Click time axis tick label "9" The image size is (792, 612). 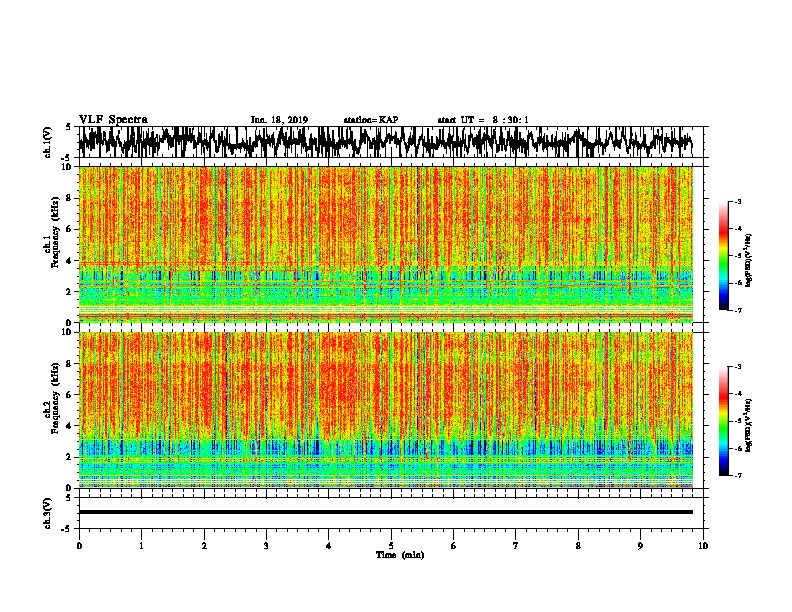coord(640,546)
